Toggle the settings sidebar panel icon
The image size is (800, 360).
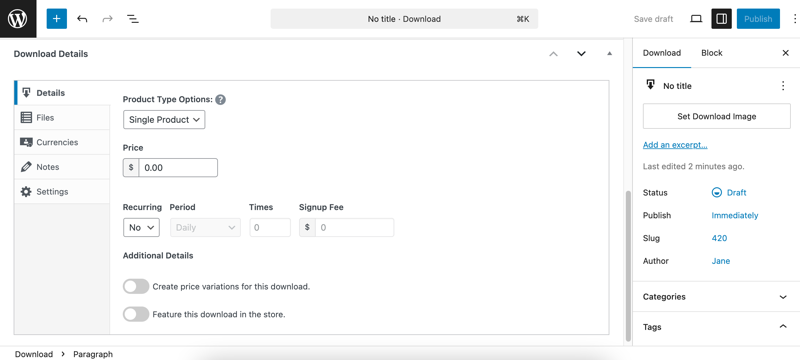click(x=721, y=19)
